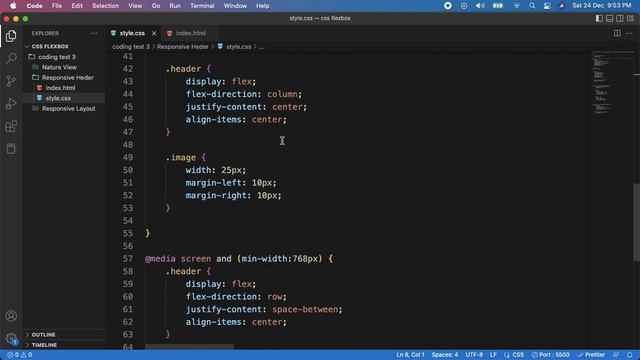Open Control Center in menu bar
Viewport: 640px width, 360px height.
pos(547,6)
